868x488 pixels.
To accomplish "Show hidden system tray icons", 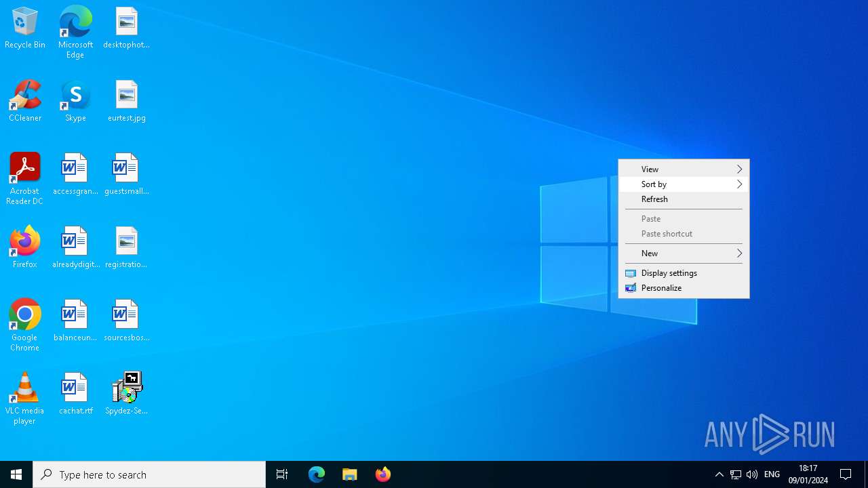I will (719, 474).
